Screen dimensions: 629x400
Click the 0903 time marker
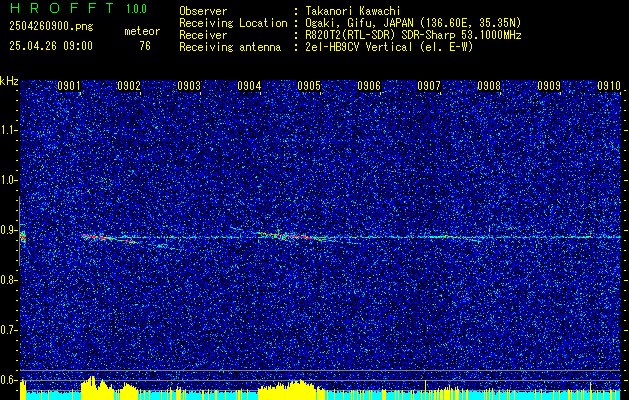189,86
